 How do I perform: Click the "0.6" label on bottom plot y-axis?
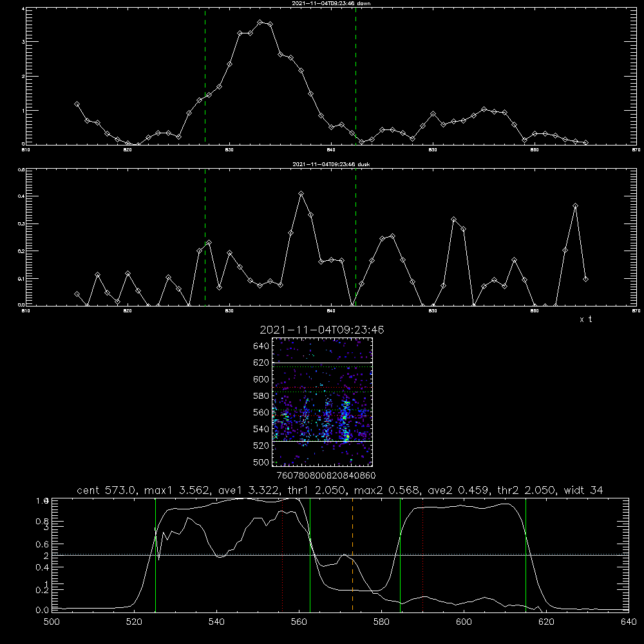pyautogui.click(x=43, y=544)
